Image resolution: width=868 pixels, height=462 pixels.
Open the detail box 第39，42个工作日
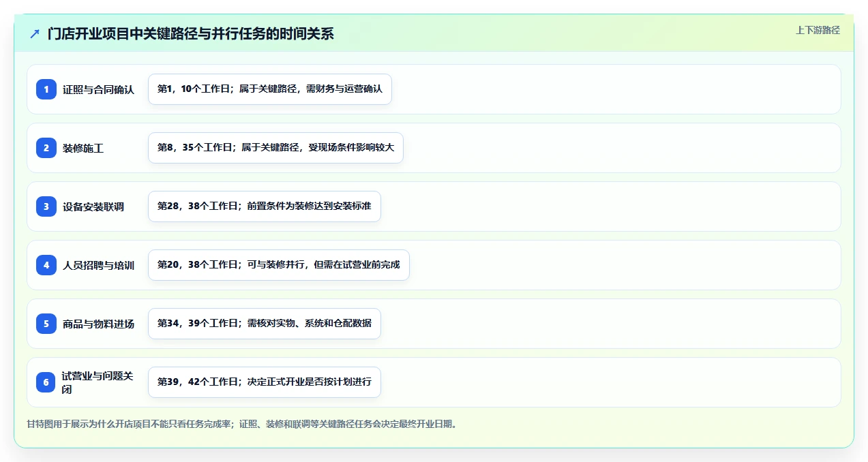click(265, 382)
